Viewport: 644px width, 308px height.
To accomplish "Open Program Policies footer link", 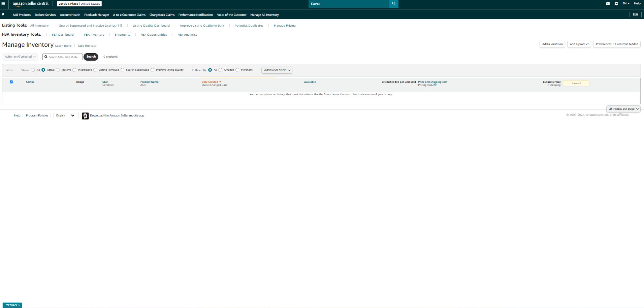I will [x=37, y=115].
